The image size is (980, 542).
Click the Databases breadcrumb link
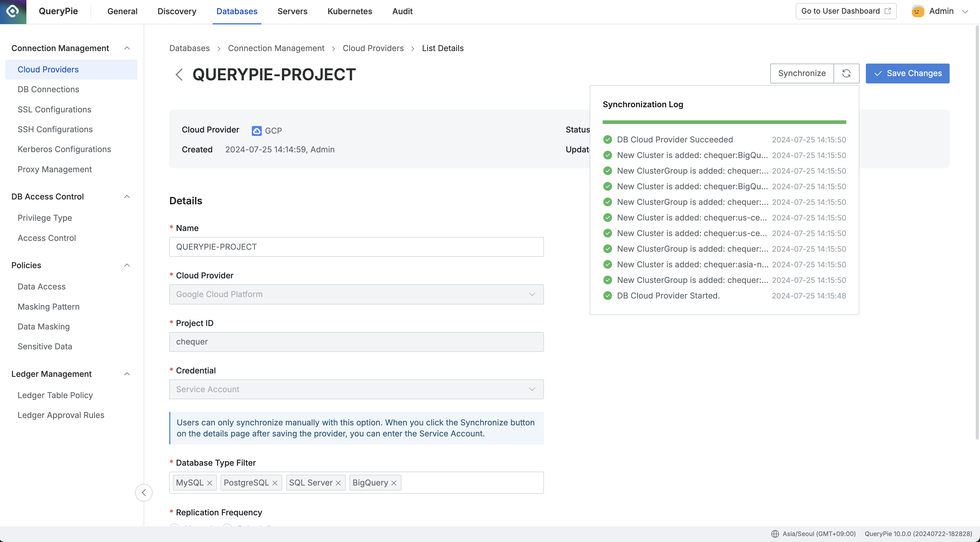[189, 48]
